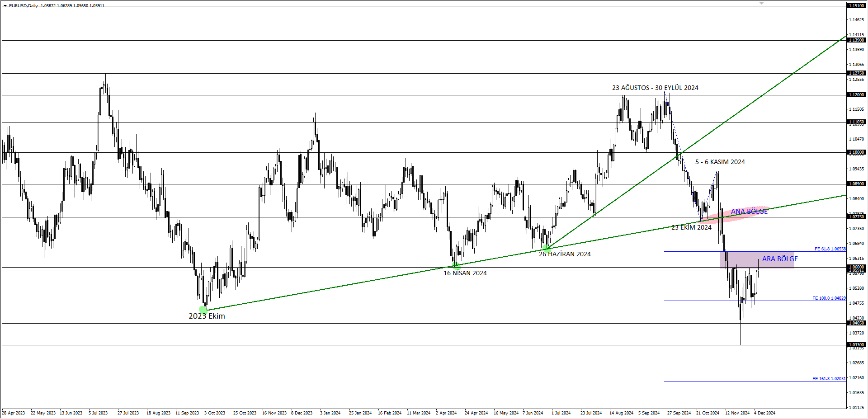Image resolution: width=868 pixels, height=419 pixels.
Task: Select the 'ARA BÖLGE' label text
Action: pyautogui.click(x=780, y=259)
